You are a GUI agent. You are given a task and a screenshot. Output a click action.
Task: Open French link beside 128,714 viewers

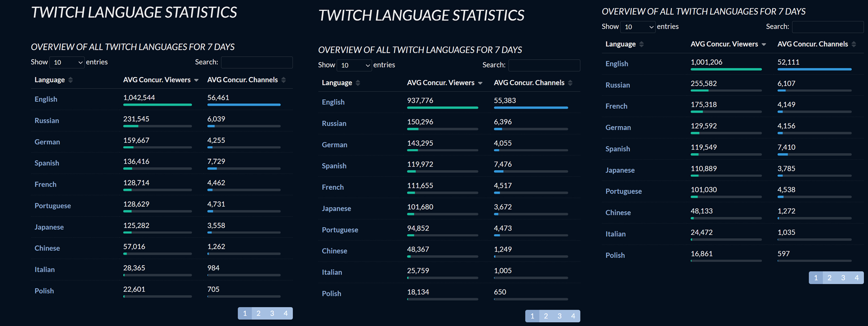[x=45, y=184]
